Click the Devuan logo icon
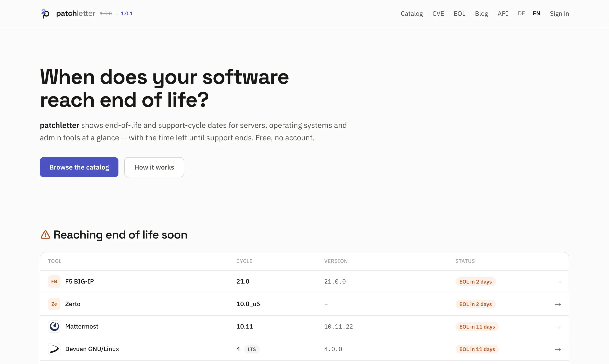This screenshot has height=364, width=609. 54,349
